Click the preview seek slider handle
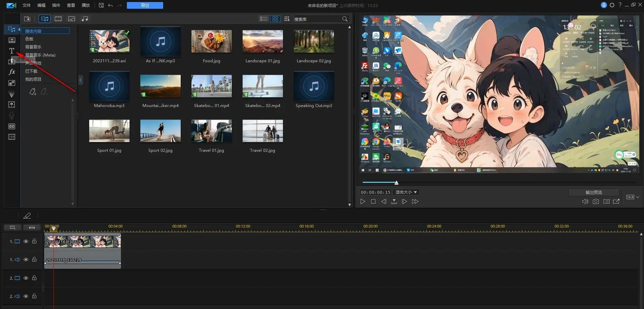The width and height of the screenshot is (644, 309). point(396,183)
